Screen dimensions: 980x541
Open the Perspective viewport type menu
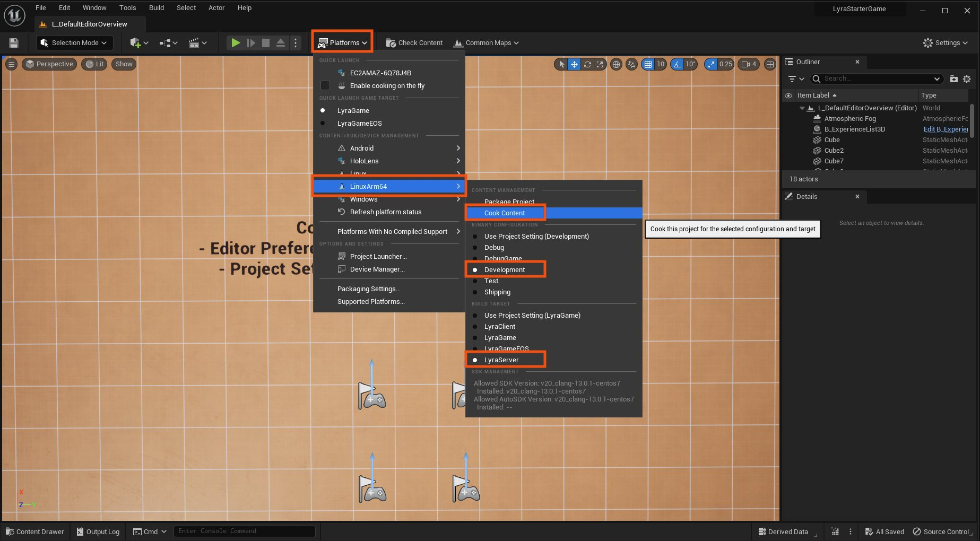click(49, 64)
